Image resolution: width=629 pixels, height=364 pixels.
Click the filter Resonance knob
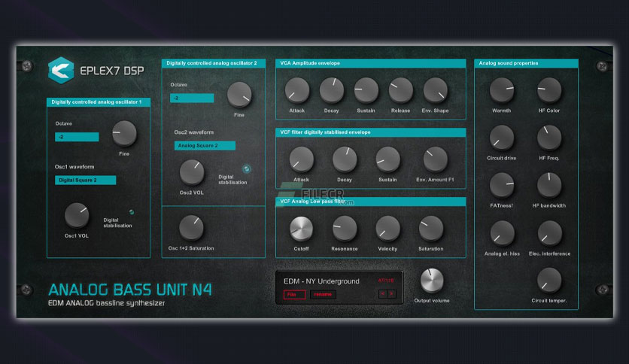coord(344,229)
